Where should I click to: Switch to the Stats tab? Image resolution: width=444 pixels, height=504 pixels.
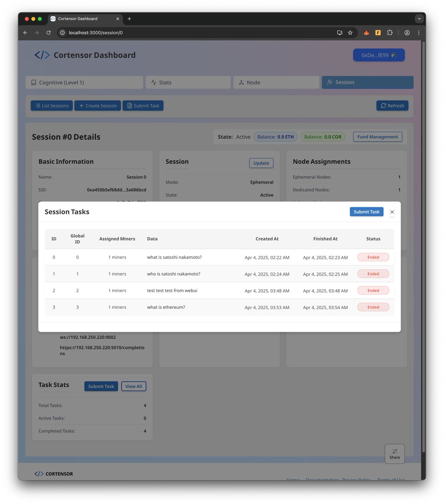click(188, 82)
